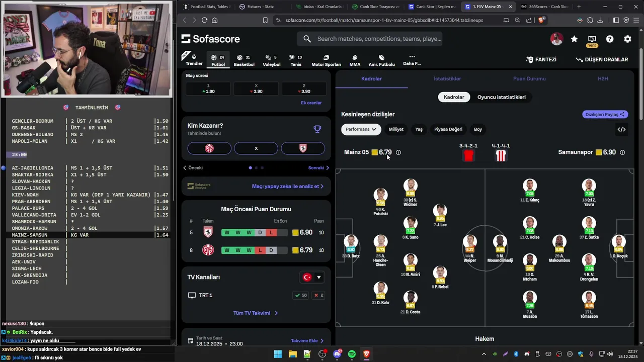This screenshot has width=644, height=362.
Task: Open DÜŞEN ORANLAR link
Action: click(602, 59)
